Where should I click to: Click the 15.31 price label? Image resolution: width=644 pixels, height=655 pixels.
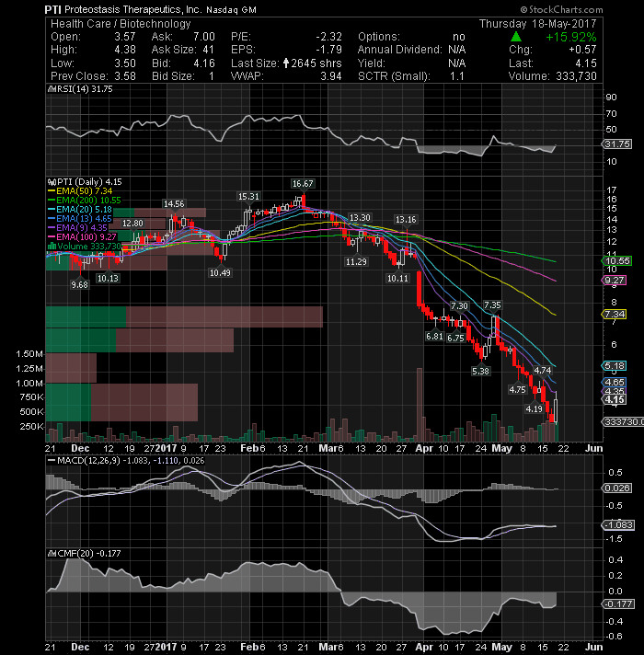point(248,196)
